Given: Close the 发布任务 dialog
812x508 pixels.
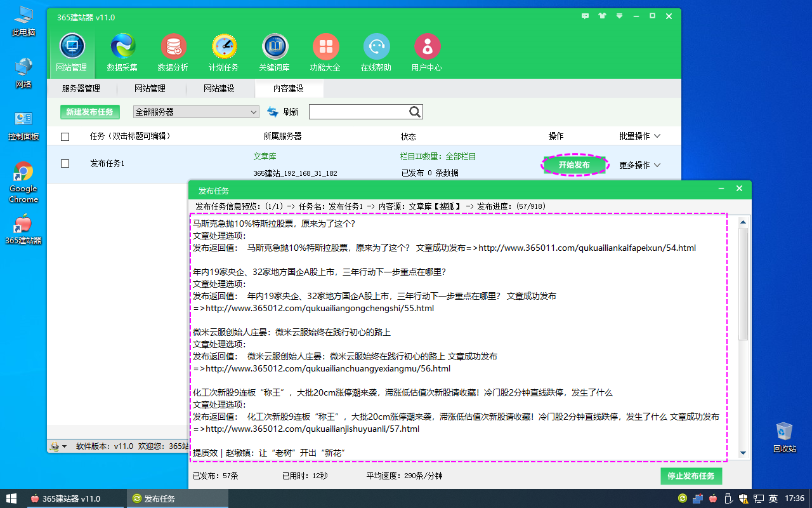Looking at the screenshot, I should (x=739, y=189).
